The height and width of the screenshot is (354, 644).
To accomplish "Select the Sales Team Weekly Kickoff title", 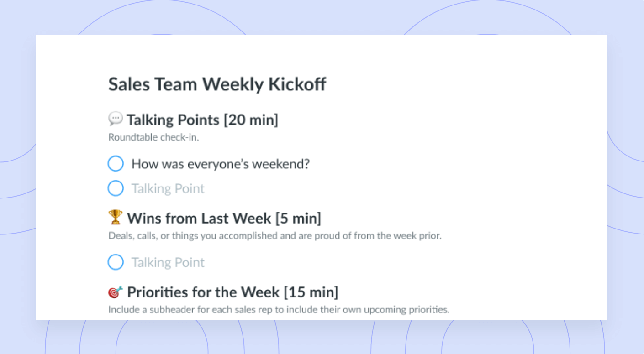I will [x=217, y=85].
